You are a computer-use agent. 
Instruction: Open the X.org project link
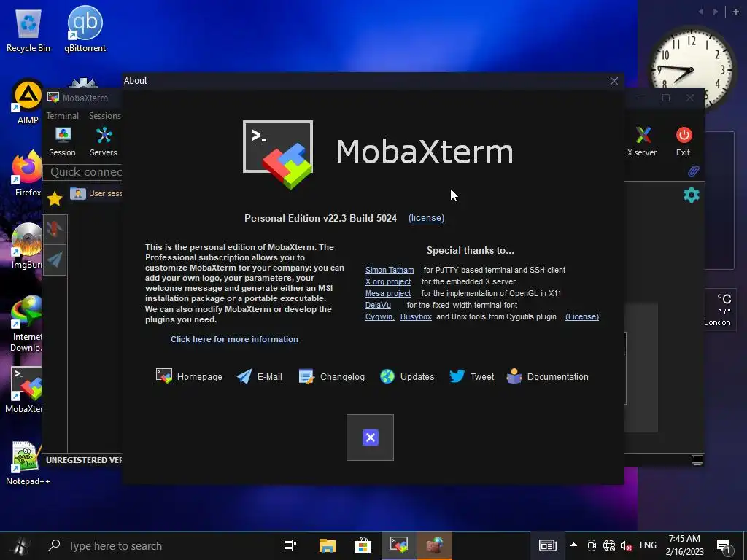388,281
